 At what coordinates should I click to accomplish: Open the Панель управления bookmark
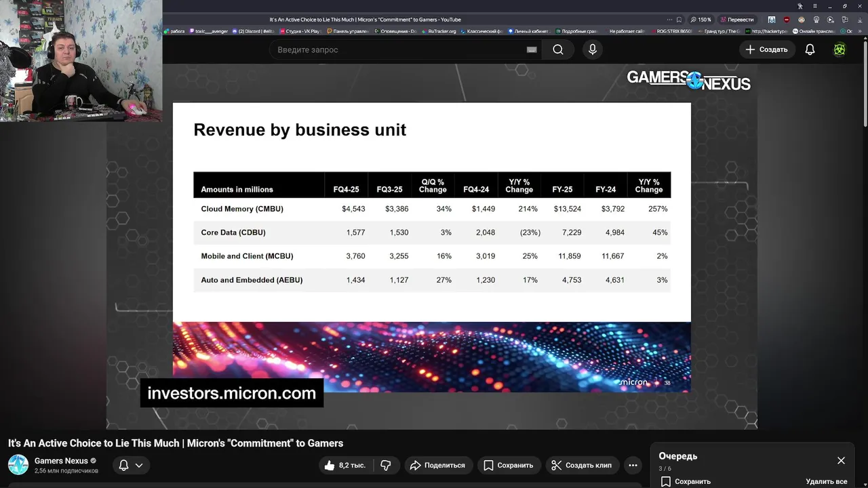(x=348, y=31)
